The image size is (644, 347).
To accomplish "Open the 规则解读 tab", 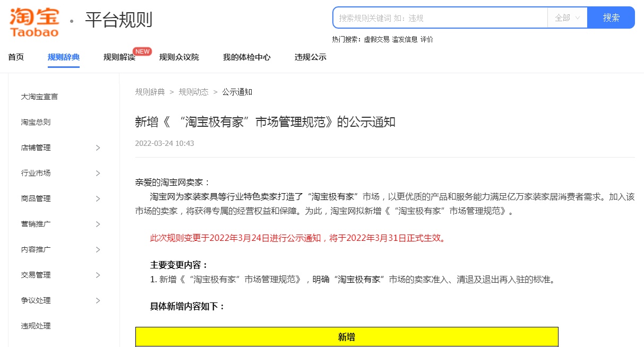I will click(119, 57).
